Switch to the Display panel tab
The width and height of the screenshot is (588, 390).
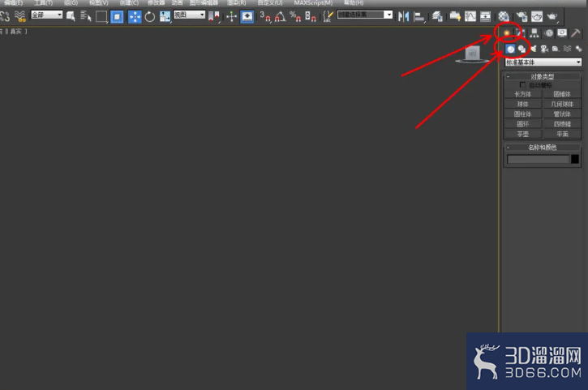point(562,33)
